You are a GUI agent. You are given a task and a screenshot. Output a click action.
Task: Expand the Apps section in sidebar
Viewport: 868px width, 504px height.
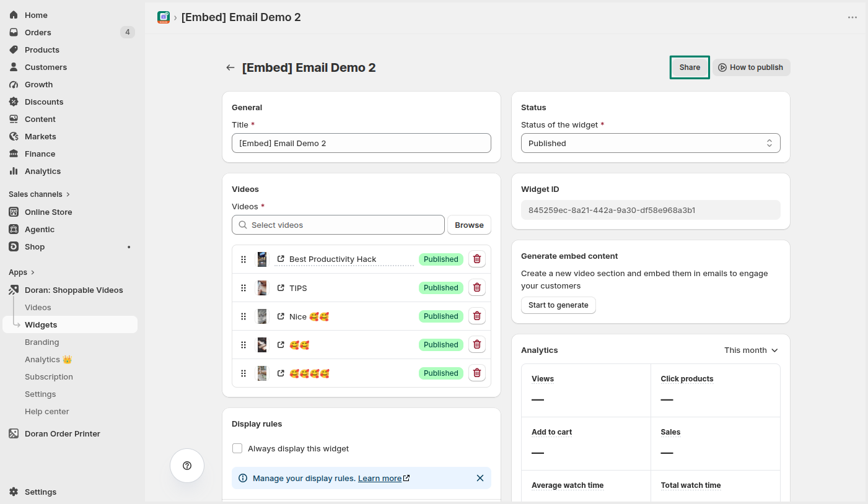22,272
